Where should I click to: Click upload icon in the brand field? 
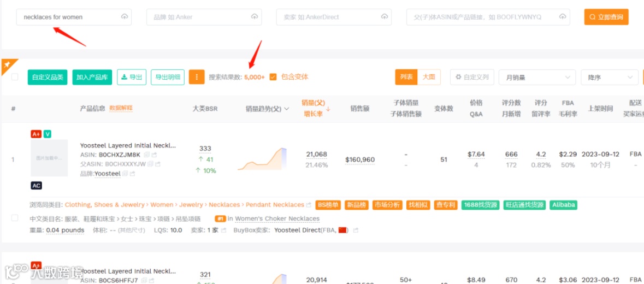[x=254, y=17]
